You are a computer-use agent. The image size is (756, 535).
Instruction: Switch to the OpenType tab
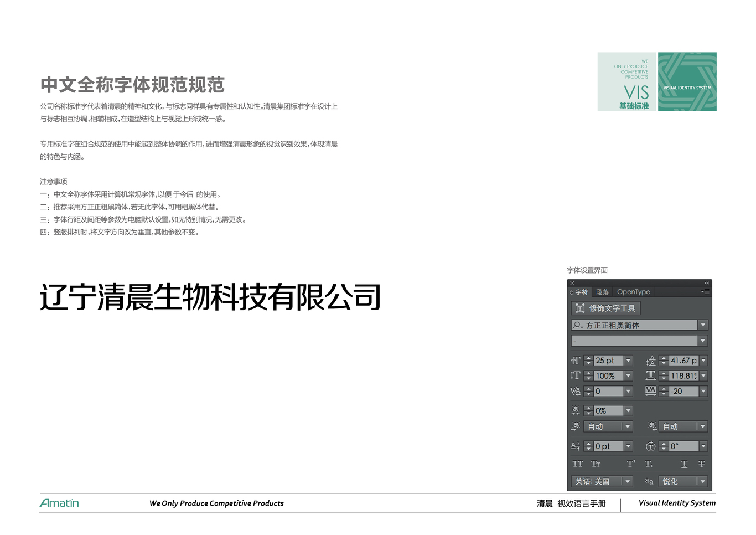(x=634, y=292)
